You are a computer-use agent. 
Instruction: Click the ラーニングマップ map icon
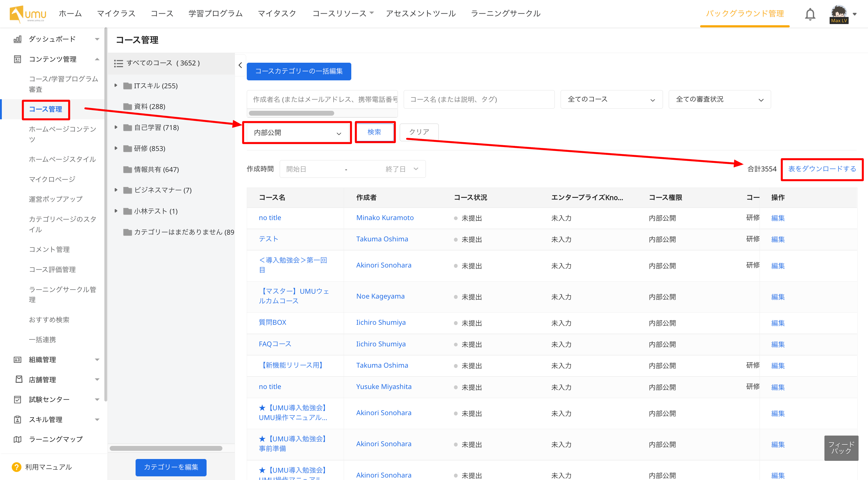click(x=18, y=439)
